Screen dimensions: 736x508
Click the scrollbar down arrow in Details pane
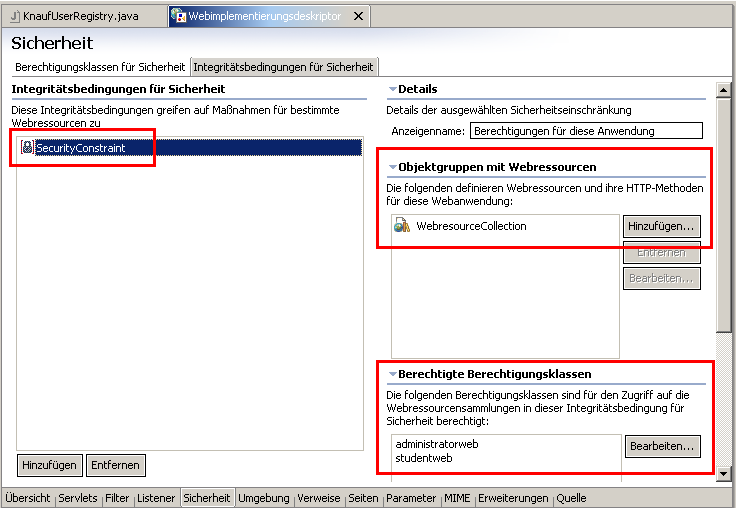pyautogui.click(x=723, y=473)
